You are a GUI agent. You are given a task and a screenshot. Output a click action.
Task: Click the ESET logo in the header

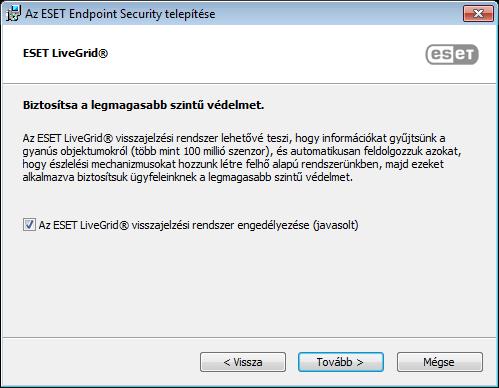(452, 54)
